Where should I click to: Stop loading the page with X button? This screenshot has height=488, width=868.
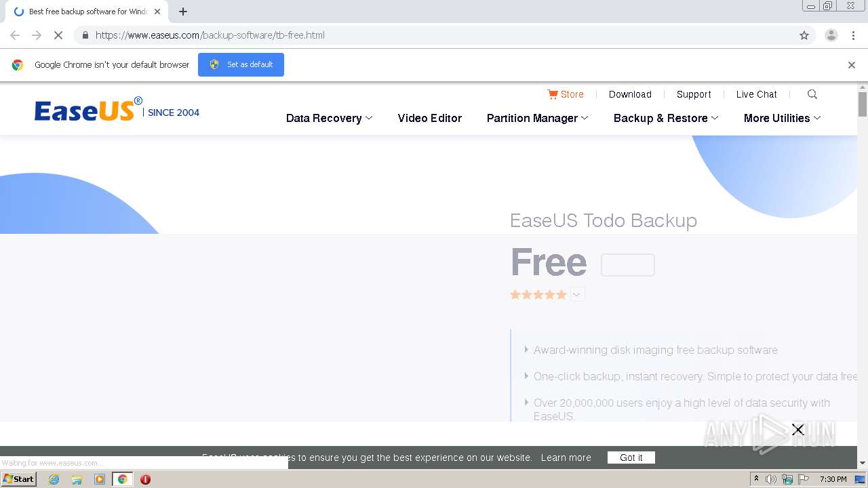(58, 35)
